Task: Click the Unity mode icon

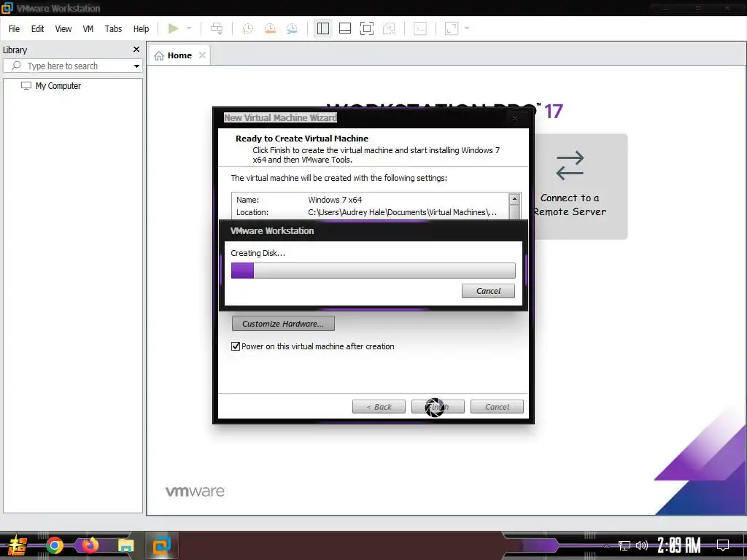Action: coord(390,28)
